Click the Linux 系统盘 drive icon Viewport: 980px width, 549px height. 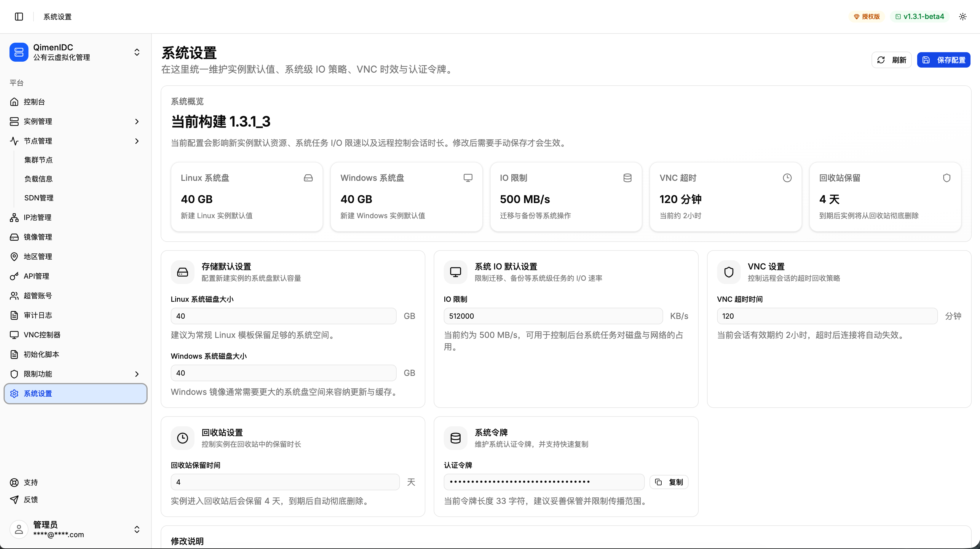tap(308, 178)
